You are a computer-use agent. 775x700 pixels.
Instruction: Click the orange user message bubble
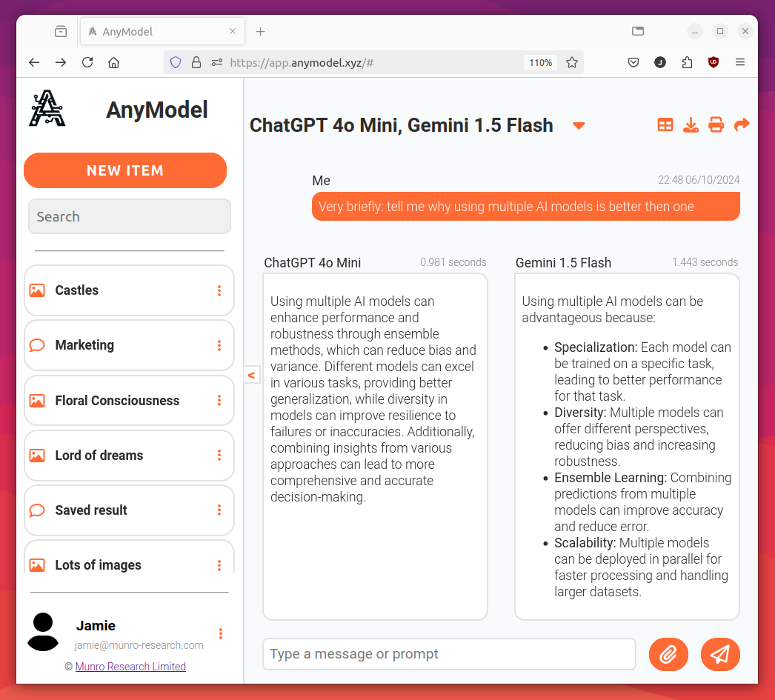(x=526, y=207)
